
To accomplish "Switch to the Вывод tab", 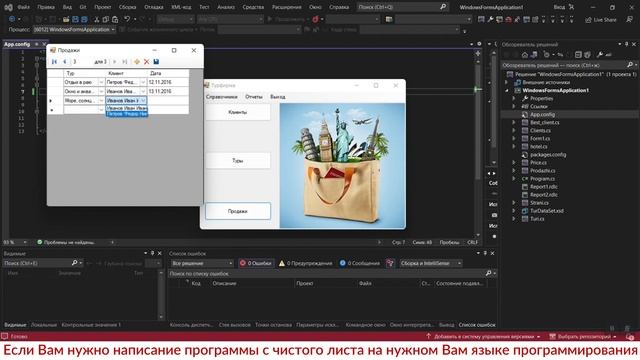I will 447,325.
